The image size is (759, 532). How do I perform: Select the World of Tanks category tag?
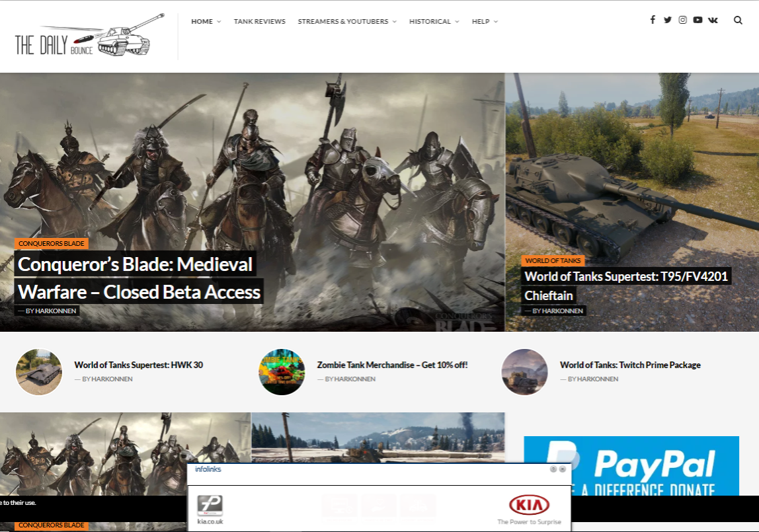coord(553,260)
